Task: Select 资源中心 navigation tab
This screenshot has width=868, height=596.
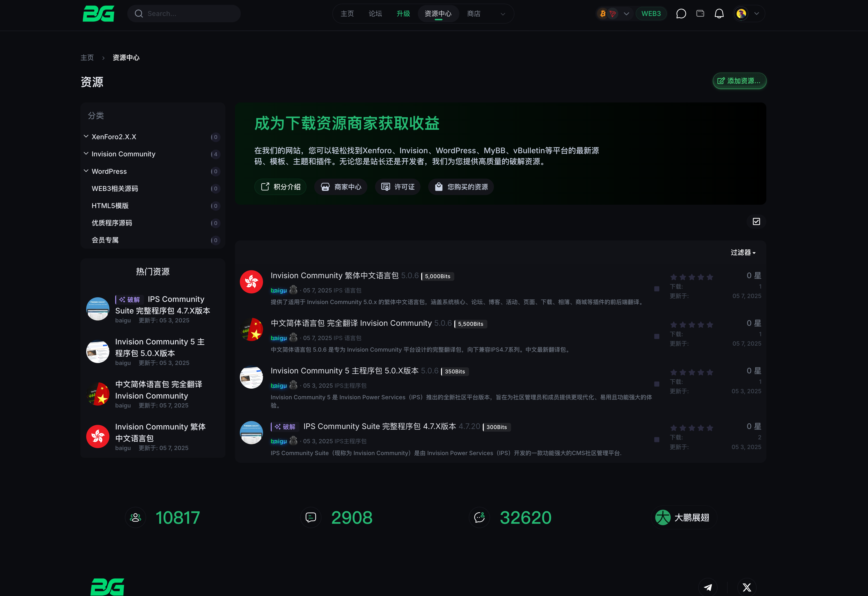Action: (438, 14)
